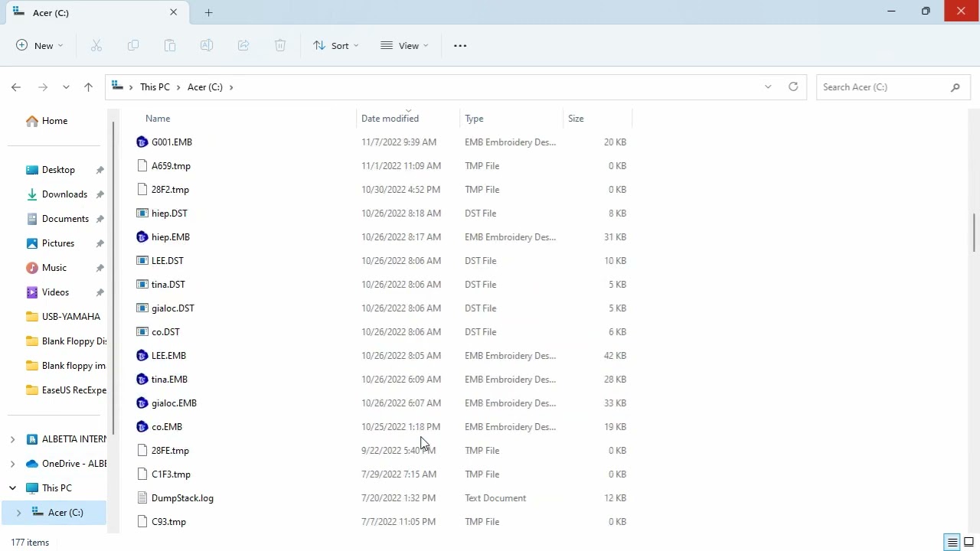Click the Home house icon in sidebar

click(x=31, y=121)
